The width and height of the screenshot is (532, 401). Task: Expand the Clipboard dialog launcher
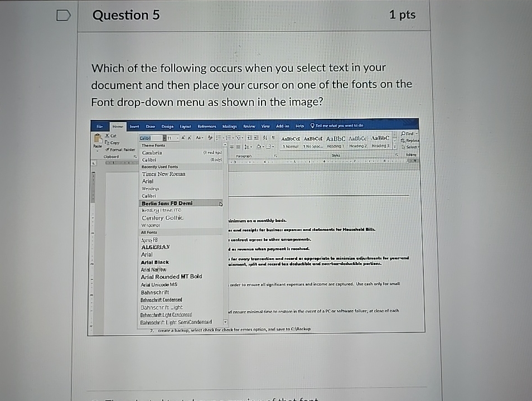click(x=136, y=156)
